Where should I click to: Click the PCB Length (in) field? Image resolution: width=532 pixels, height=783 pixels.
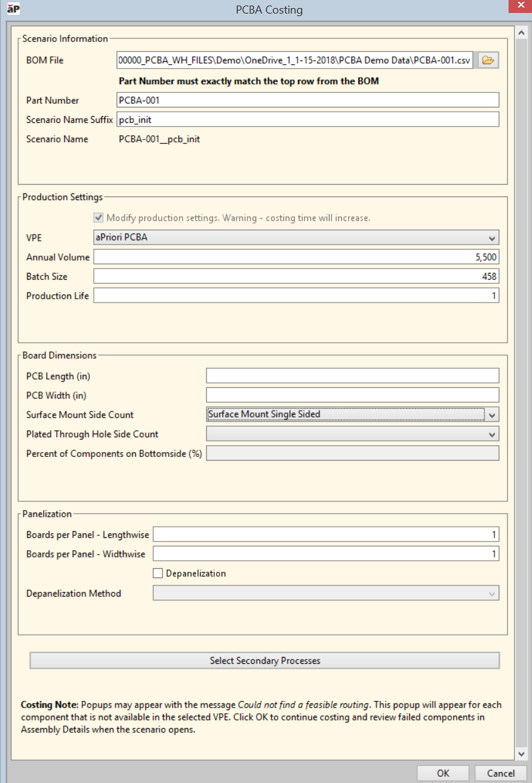point(352,376)
